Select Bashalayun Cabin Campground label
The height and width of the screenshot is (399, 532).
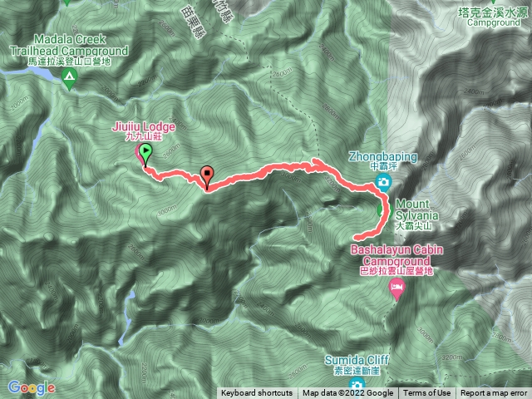tap(397, 260)
